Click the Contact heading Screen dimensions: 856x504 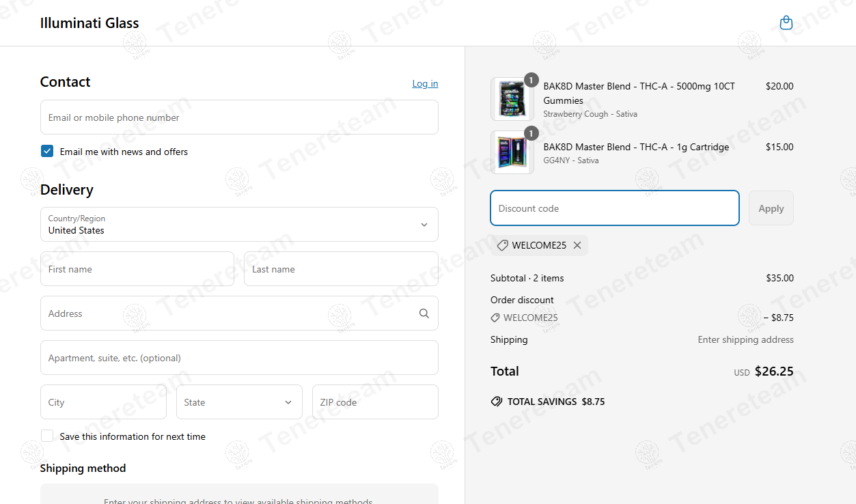coord(65,82)
